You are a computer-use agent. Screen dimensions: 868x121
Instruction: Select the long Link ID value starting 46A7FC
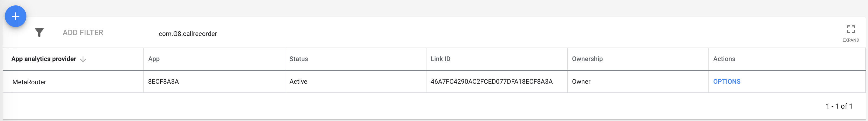click(491, 82)
